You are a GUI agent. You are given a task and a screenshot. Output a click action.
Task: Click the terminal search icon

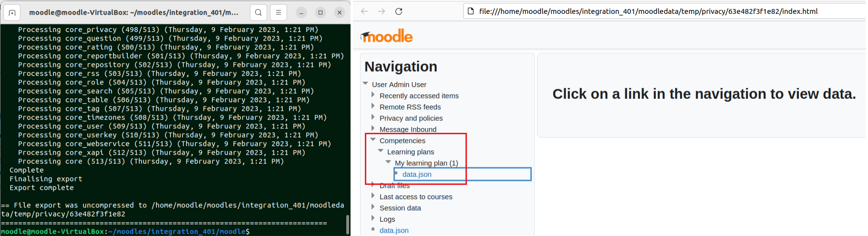pyautogui.click(x=258, y=12)
